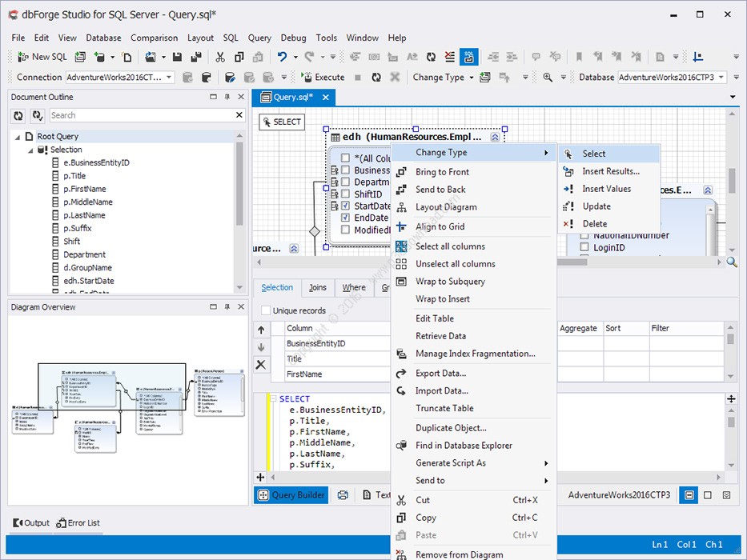Open the Output panel tab
The width and height of the screenshot is (747, 560).
pyautogui.click(x=31, y=523)
